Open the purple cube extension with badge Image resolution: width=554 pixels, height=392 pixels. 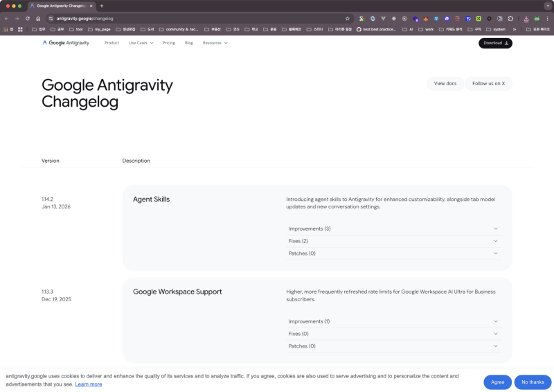(415, 19)
